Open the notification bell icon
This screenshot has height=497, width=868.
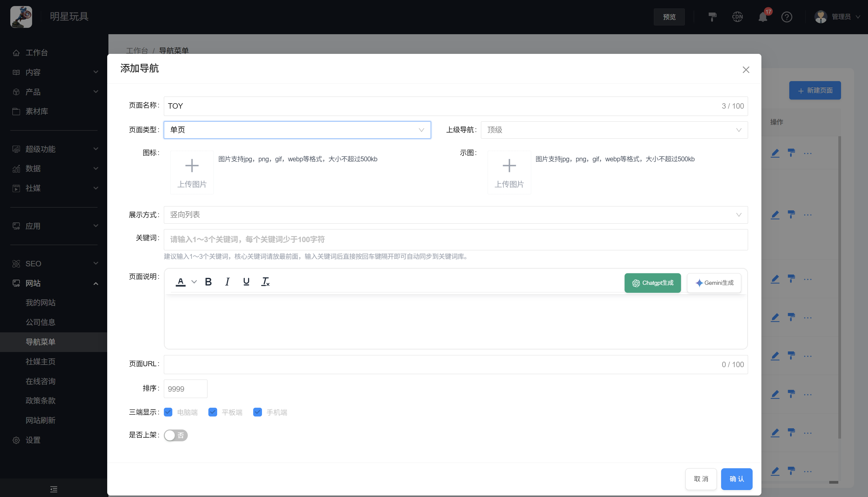[763, 17]
